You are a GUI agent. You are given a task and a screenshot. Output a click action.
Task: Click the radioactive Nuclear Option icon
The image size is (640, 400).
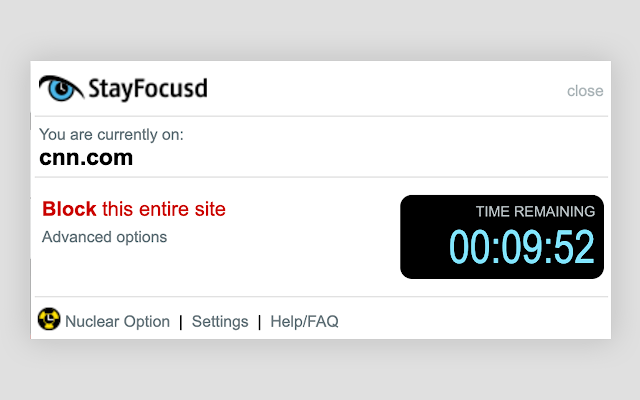point(49,320)
